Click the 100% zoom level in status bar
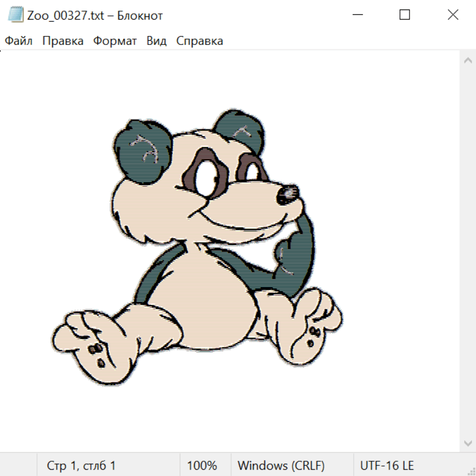This screenshot has width=476, height=476. tap(202, 465)
